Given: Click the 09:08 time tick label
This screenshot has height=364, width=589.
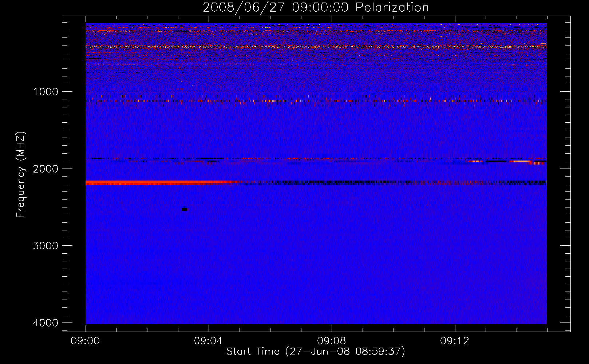Looking at the screenshot, I should (x=331, y=341).
